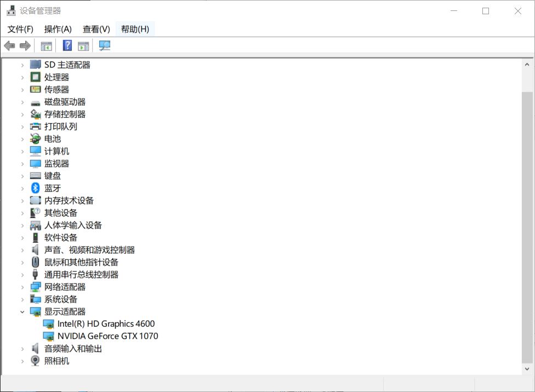Click the 键盘 keyboard icon

pos(36,175)
